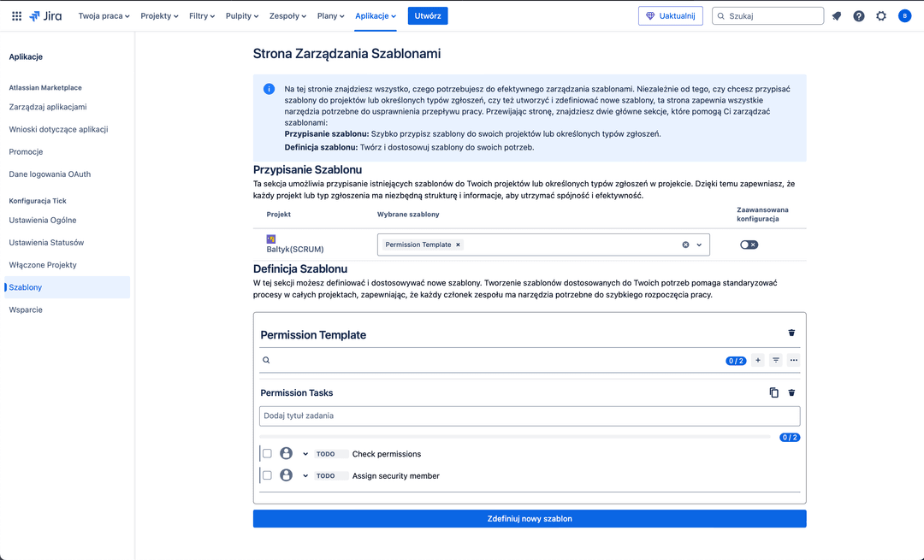
Task: Open the Filtry menu
Action: 202,16
